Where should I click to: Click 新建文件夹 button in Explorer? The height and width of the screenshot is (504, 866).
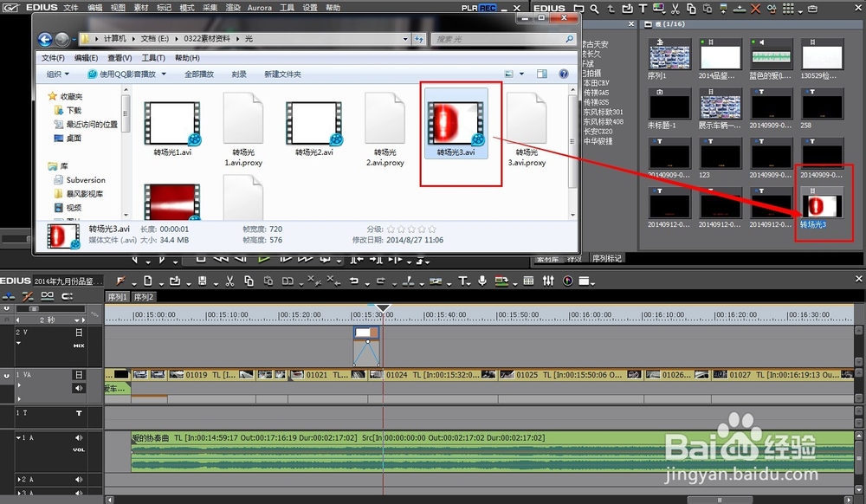point(282,74)
